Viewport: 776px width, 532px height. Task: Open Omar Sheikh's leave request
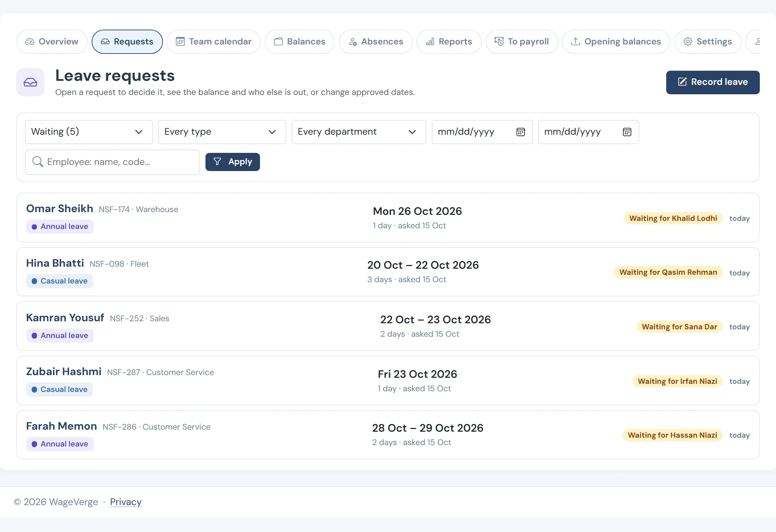point(388,218)
